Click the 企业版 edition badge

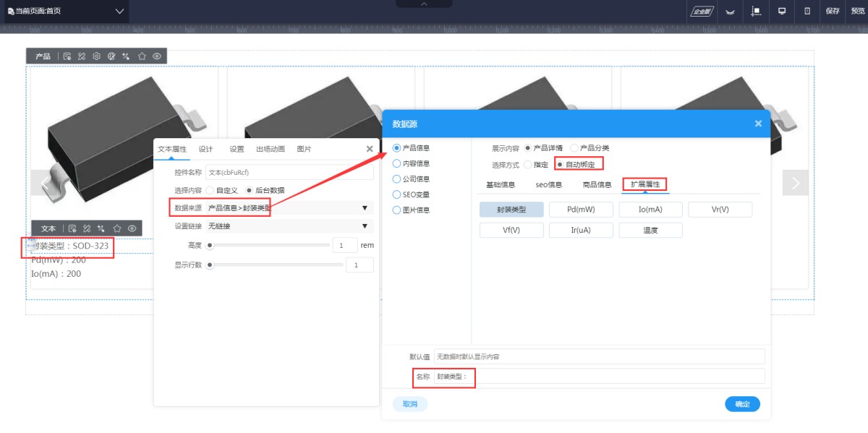[x=702, y=11]
